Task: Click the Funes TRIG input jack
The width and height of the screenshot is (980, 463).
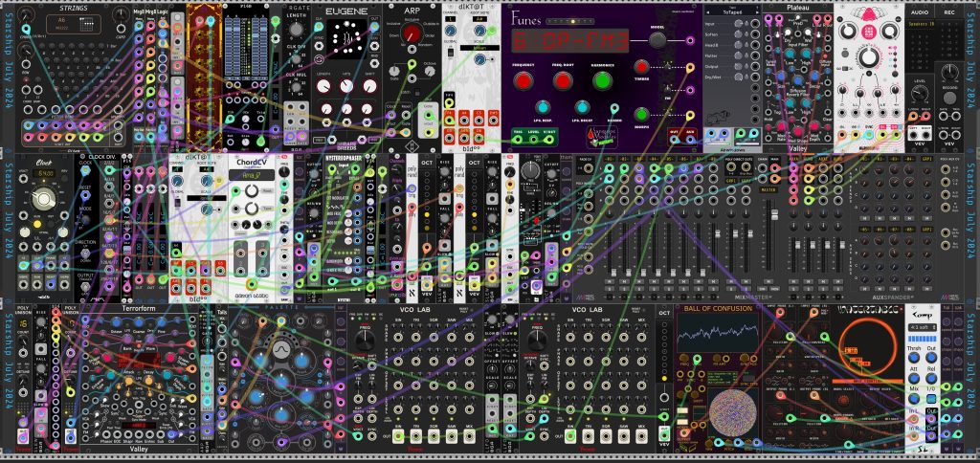Action: (518, 139)
